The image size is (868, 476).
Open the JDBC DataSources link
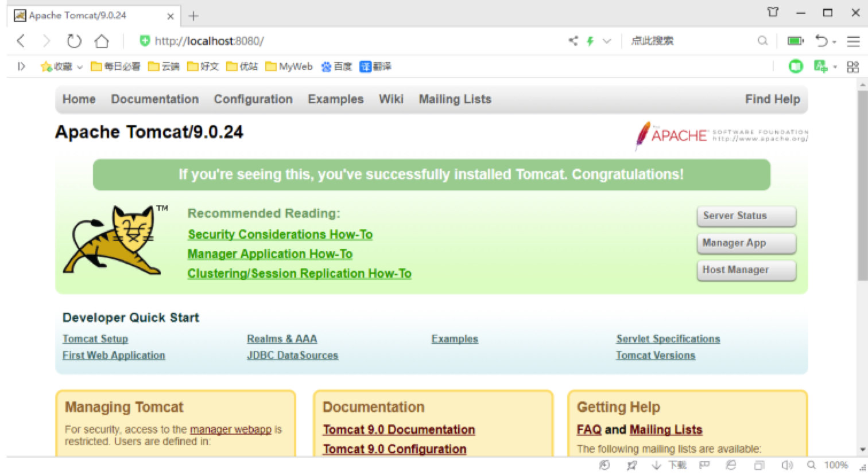tap(292, 356)
